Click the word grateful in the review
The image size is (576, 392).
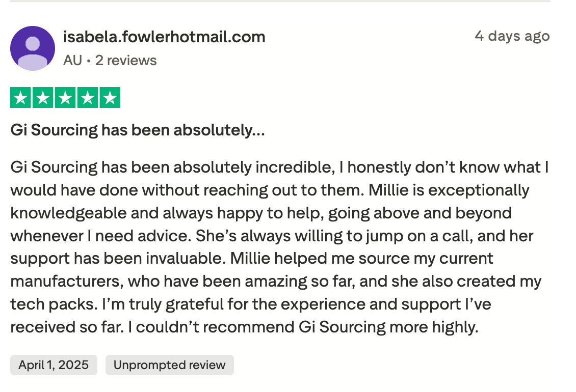(x=194, y=304)
